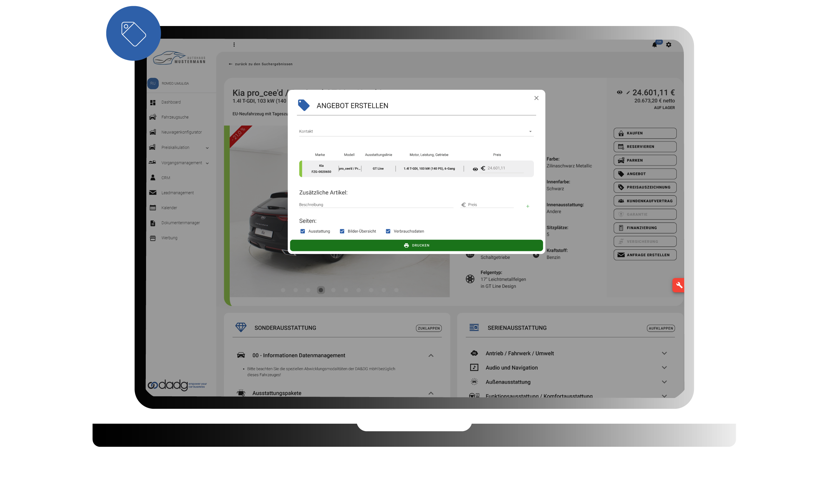828x504 pixels.
Task: Click the additional article Preis field
Action: (x=487, y=205)
